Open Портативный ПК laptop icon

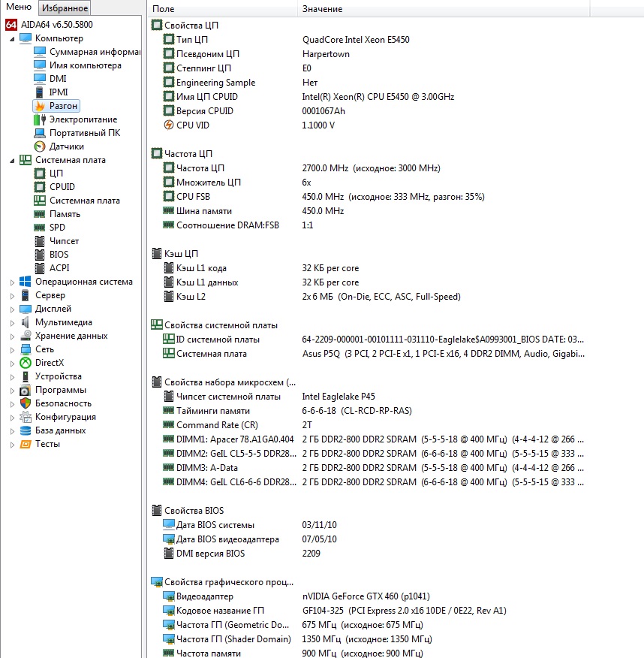click(x=40, y=133)
